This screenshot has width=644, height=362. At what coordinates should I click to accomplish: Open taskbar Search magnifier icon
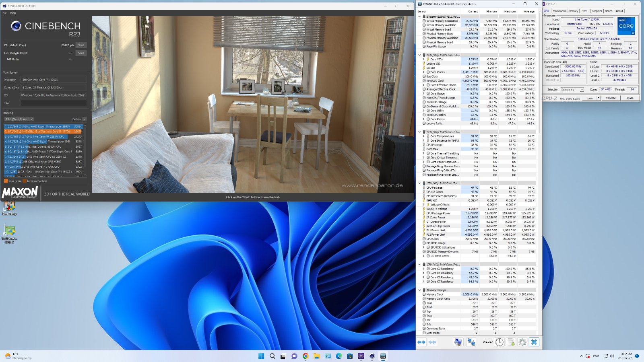pos(272,356)
